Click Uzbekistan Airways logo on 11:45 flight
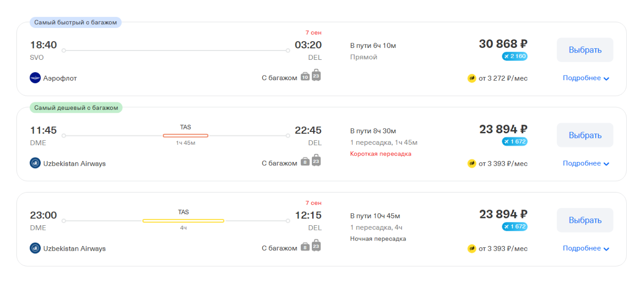The height and width of the screenshot is (291, 644). tap(35, 163)
